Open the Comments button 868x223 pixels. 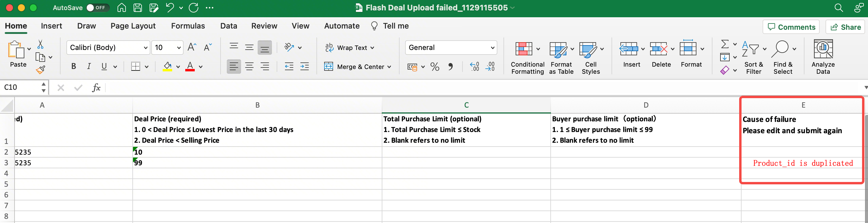(791, 27)
